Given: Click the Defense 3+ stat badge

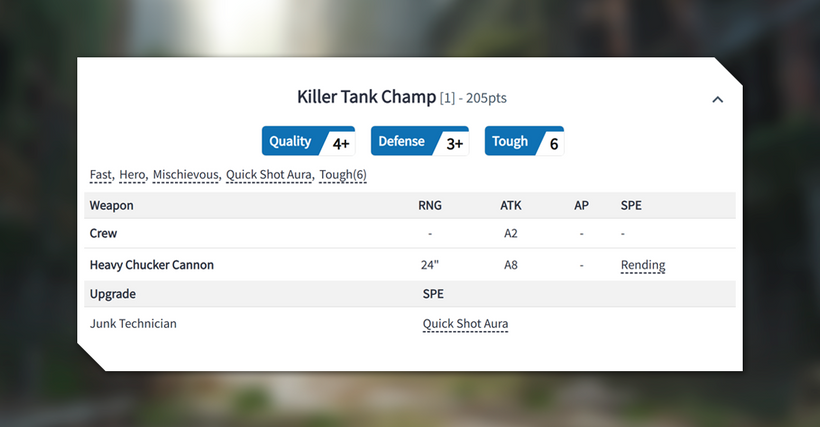Looking at the screenshot, I should [x=419, y=142].
